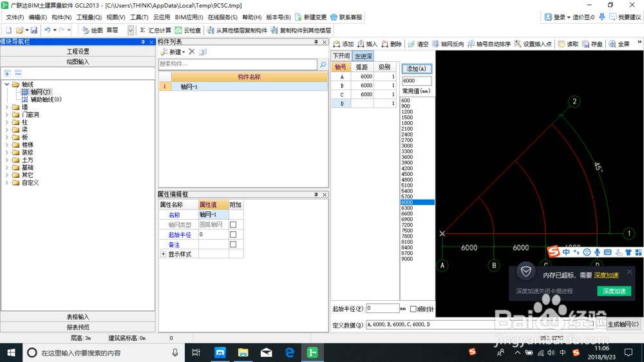
Task: Switch to the 左进深 tab
Action: pos(363,56)
